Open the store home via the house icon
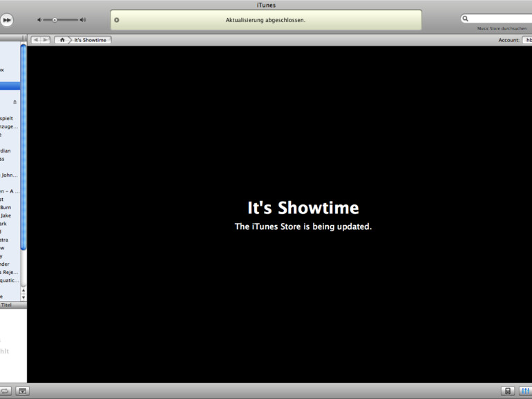The height and width of the screenshot is (399, 532). click(62, 40)
